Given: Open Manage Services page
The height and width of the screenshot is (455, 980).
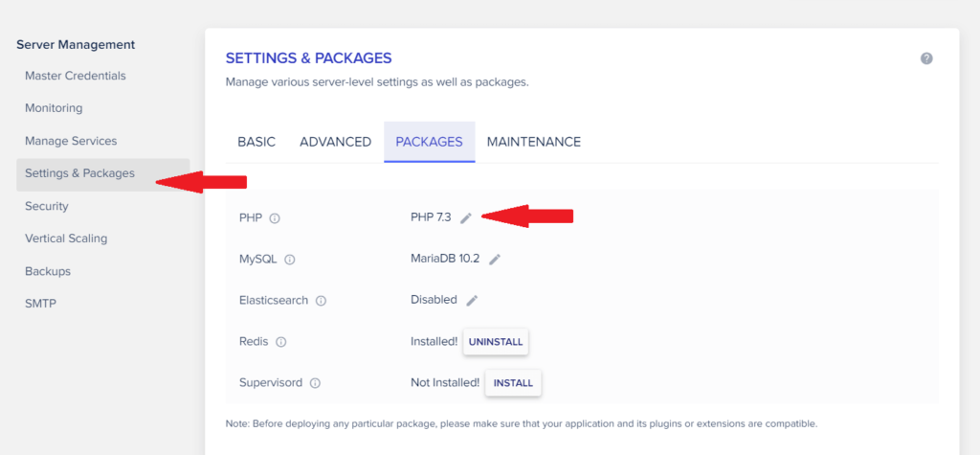Looking at the screenshot, I should click(71, 141).
